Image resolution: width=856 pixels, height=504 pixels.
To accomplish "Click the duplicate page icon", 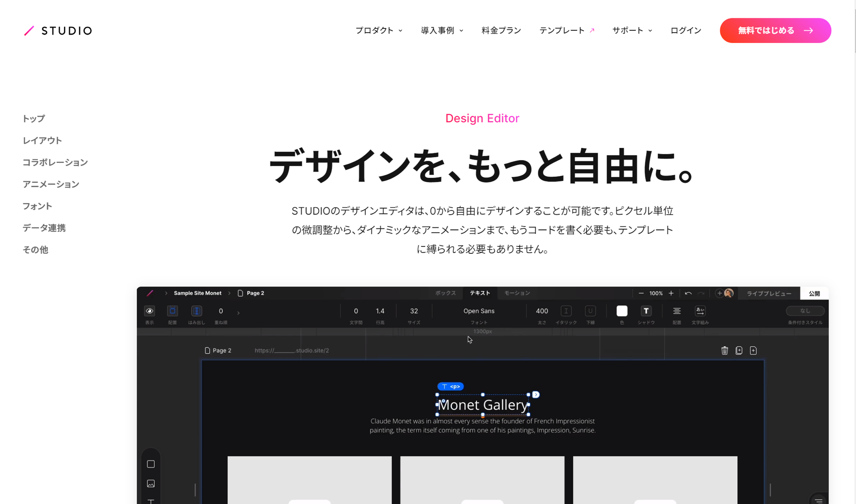I will point(739,350).
